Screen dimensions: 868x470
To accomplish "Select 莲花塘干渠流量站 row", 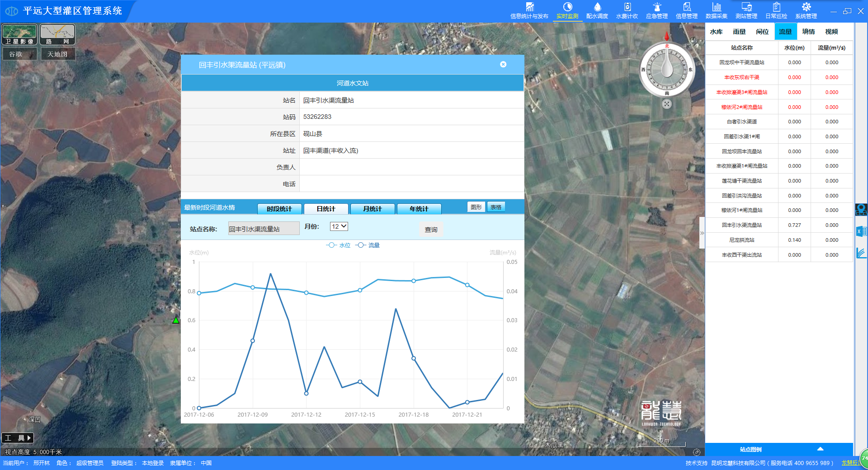I will tap(779, 181).
